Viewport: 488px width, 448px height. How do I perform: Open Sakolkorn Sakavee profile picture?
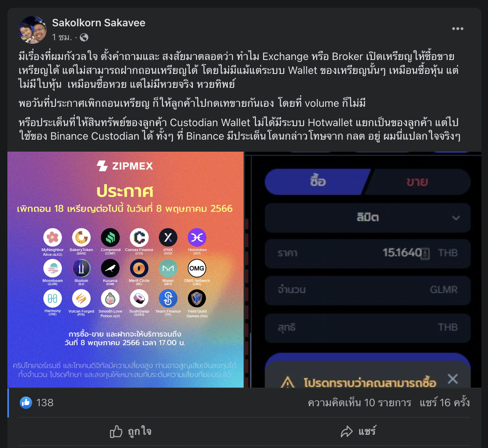[33, 30]
